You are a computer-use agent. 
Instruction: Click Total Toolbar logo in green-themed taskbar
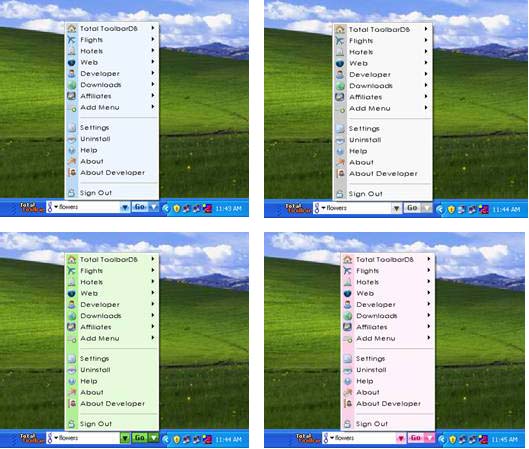point(31,438)
